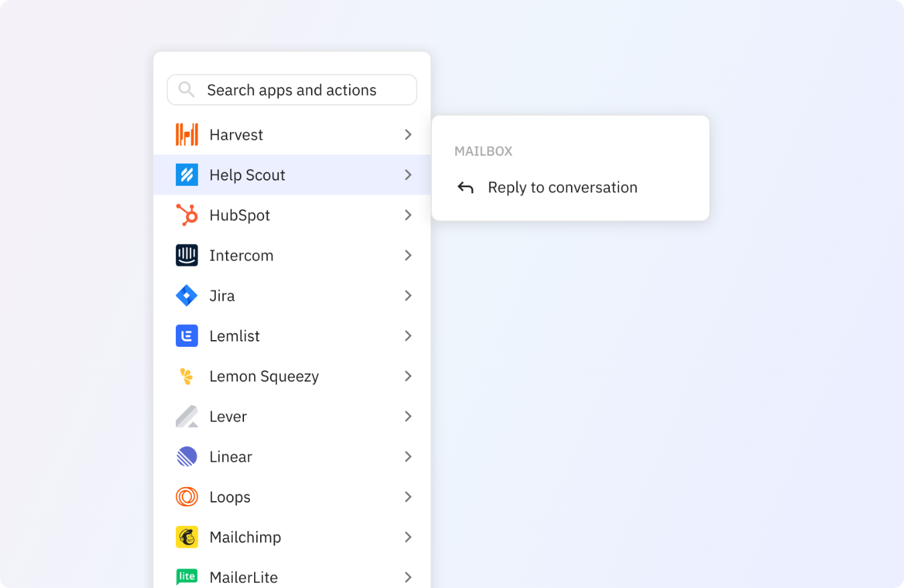
Task: Click the Lever app icon
Action: pos(187,416)
